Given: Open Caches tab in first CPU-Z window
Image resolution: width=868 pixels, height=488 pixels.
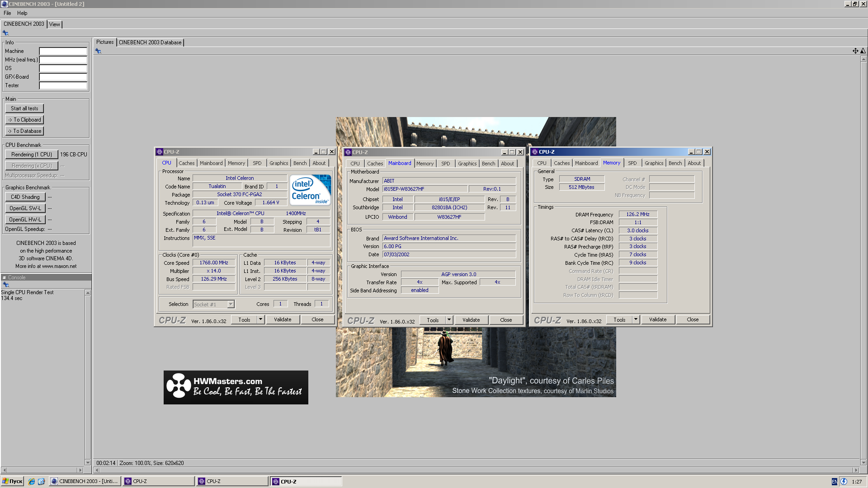Looking at the screenshot, I should (x=186, y=163).
